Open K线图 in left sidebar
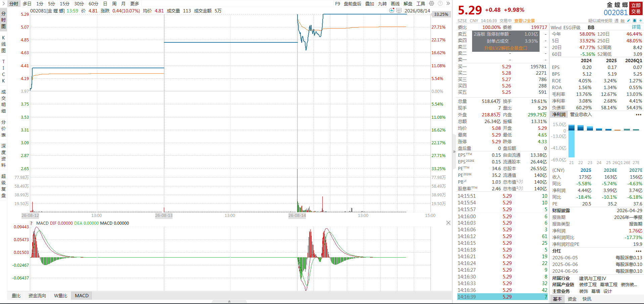 (3, 44)
